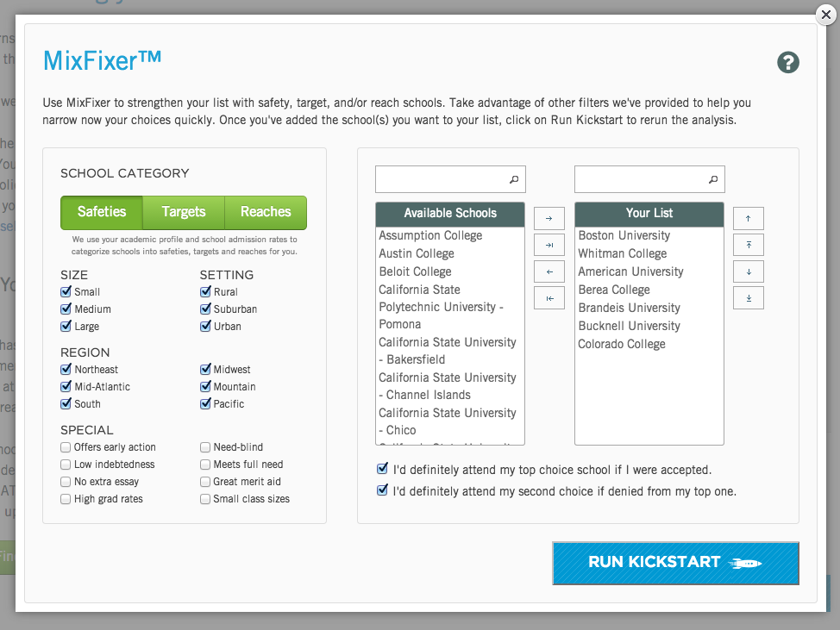840x630 pixels.
Task: Select the Reaches category tab
Action: tap(266, 213)
